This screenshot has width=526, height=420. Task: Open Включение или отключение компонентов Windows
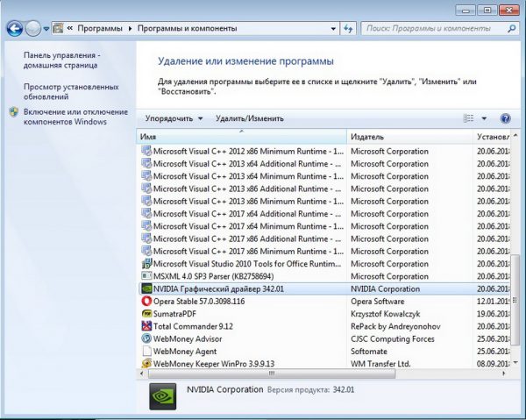tap(75, 117)
